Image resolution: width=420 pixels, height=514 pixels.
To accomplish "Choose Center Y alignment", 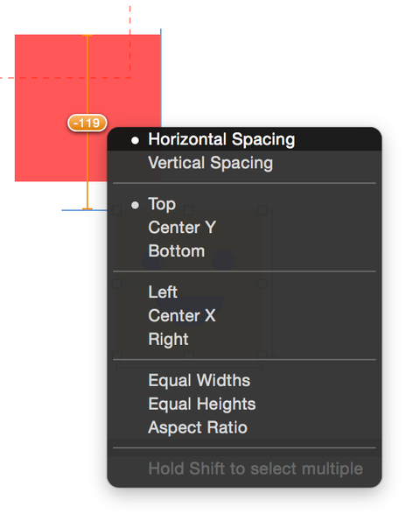I will click(244, 228).
